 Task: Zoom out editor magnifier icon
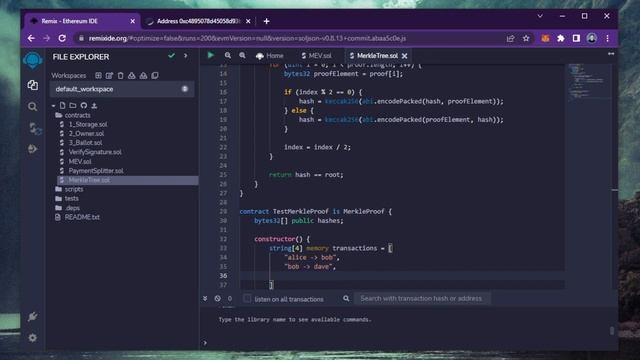point(228,56)
